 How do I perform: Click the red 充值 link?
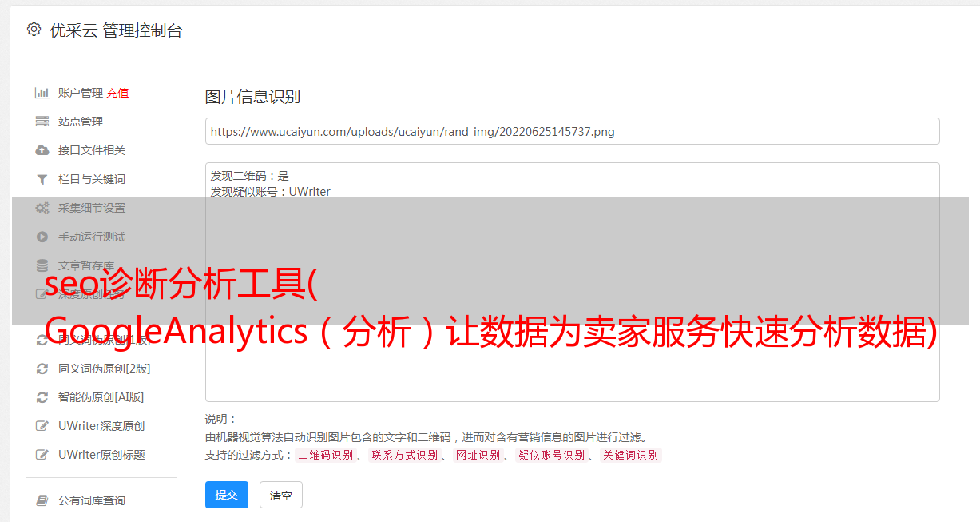pos(117,93)
